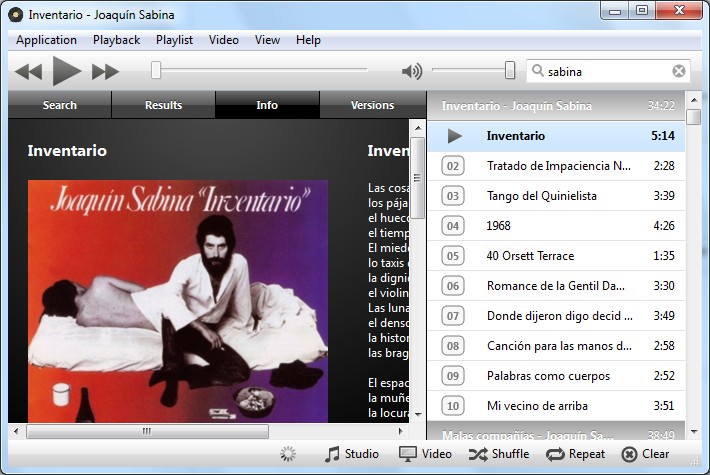The height and width of the screenshot is (475, 710).
Task: Switch to the Versions tab
Action: coord(372,105)
